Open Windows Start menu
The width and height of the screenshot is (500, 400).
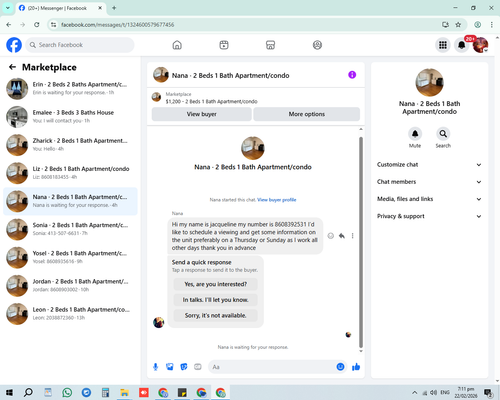click(x=9, y=393)
